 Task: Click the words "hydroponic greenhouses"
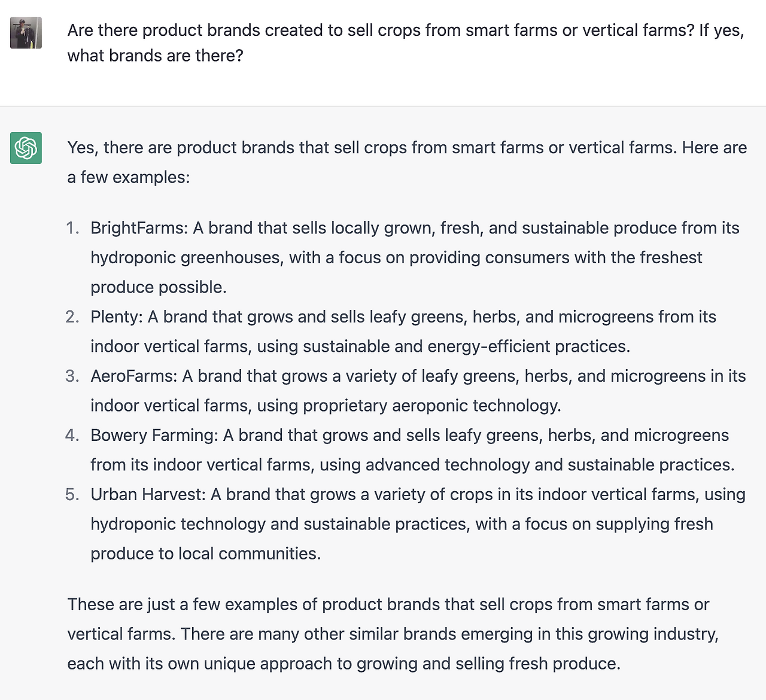tap(186, 257)
